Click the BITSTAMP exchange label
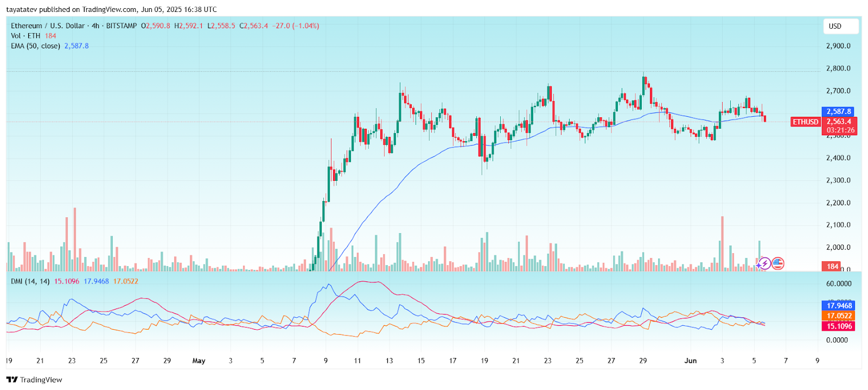 (121, 26)
